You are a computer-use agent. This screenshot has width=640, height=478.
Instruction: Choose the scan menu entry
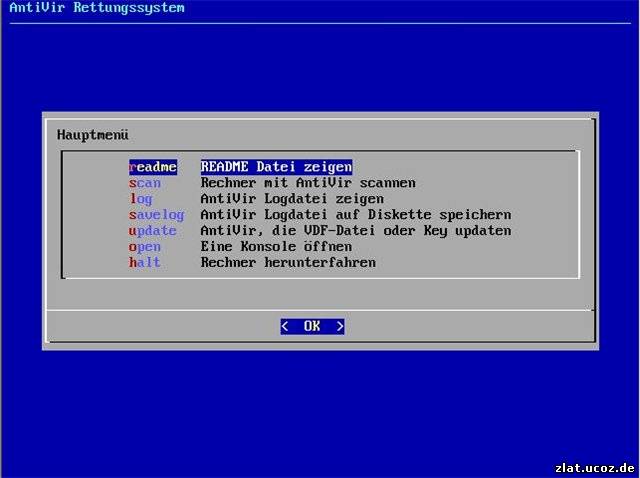click(145, 183)
